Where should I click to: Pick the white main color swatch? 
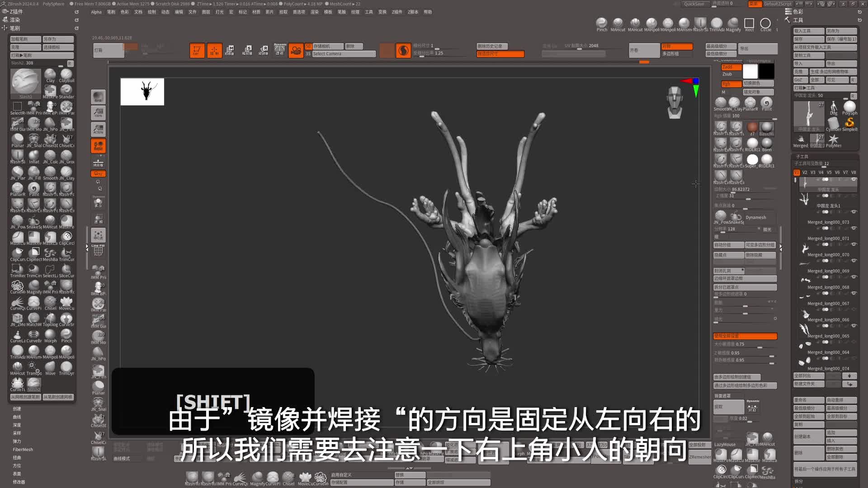750,71
